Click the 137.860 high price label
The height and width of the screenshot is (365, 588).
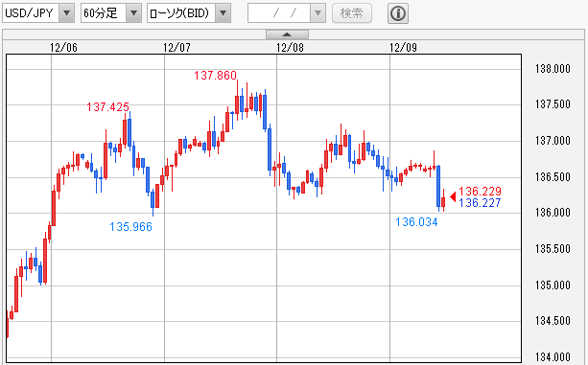click(215, 76)
